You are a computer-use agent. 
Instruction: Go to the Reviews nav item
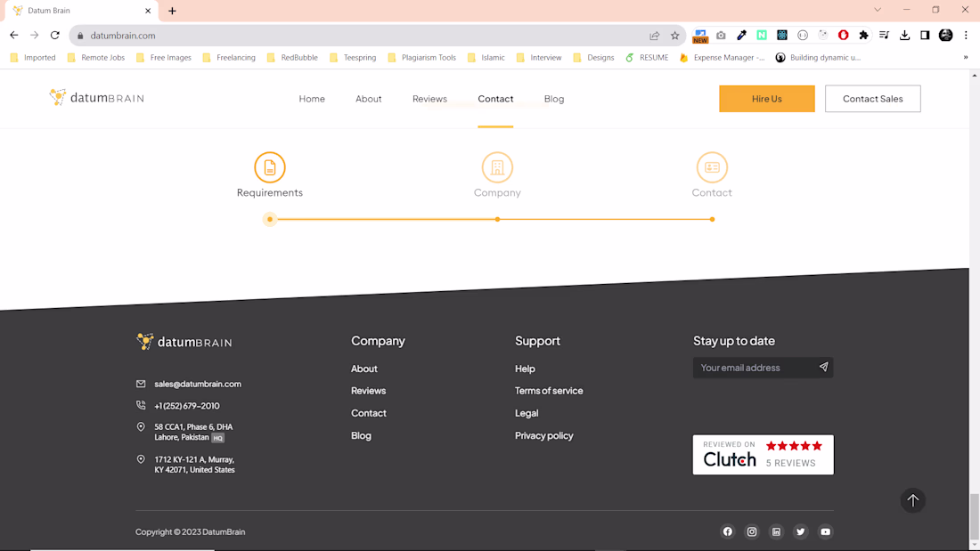[x=429, y=99]
